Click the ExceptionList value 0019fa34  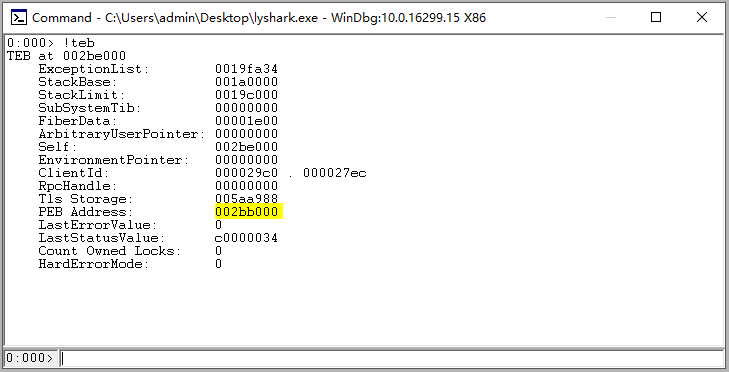246,69
